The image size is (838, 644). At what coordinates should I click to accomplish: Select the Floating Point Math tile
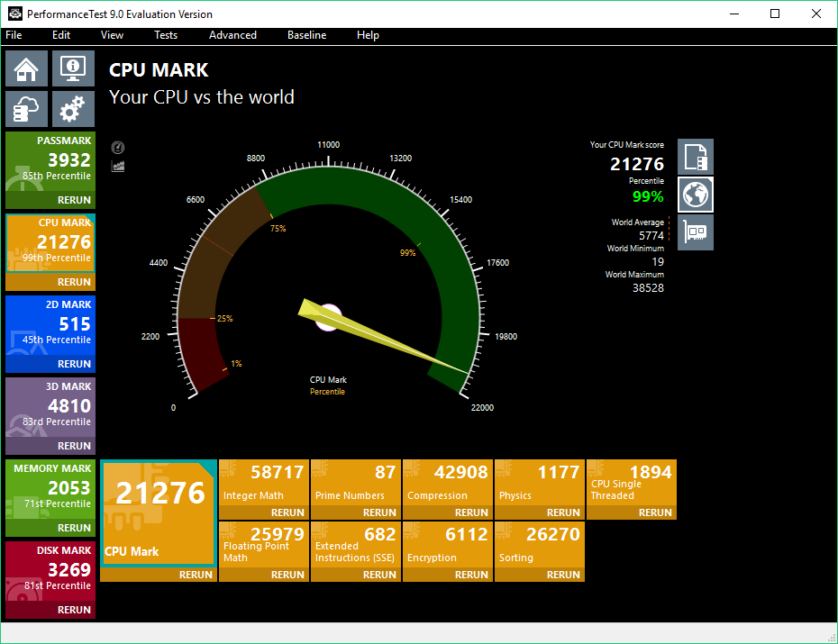(264, 545)
